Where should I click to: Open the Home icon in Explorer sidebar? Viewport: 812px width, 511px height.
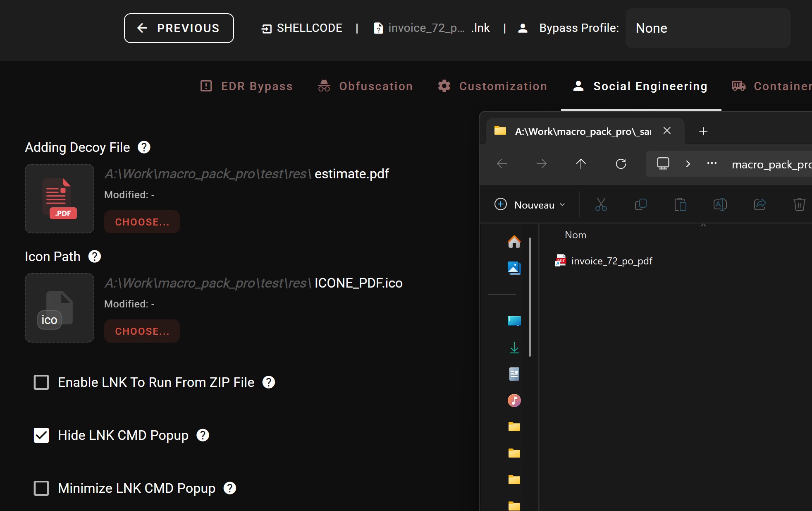click(x=514, y=242)
